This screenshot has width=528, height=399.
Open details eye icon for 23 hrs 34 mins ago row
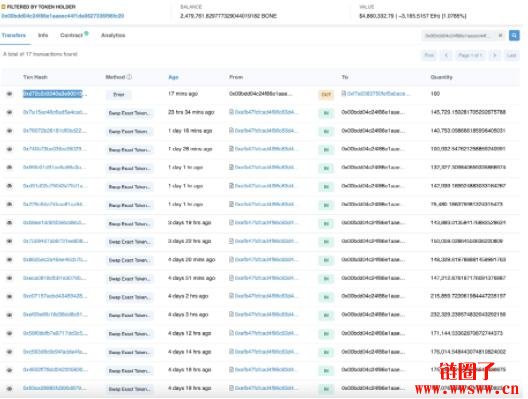pos(9,112)
